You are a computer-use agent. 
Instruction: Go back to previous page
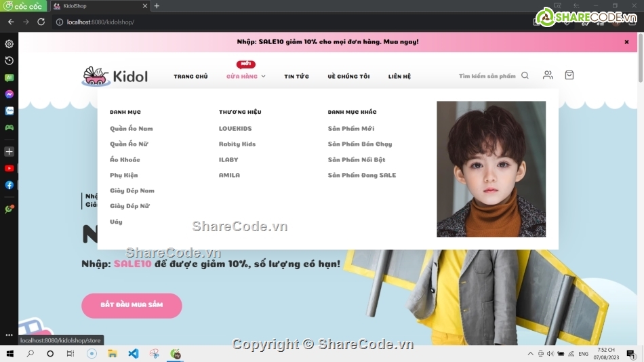[11, 22]
